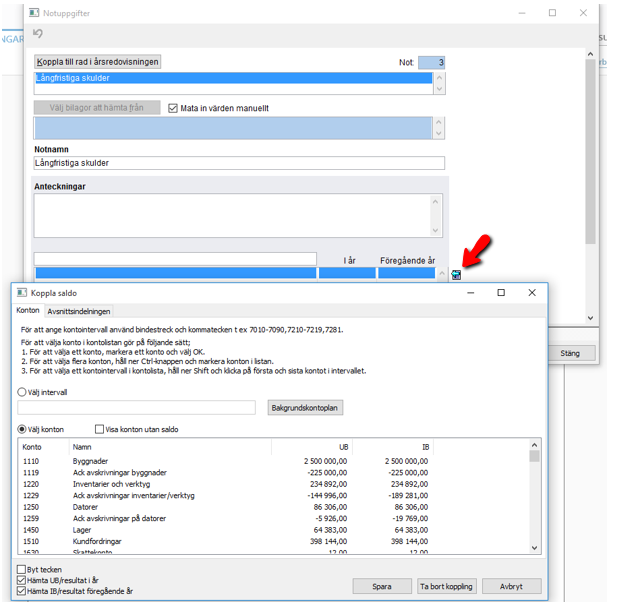This screenshot has height=609, width=618.
Task: Click the Koppla saldo window title icon
Action: [22, 293]
